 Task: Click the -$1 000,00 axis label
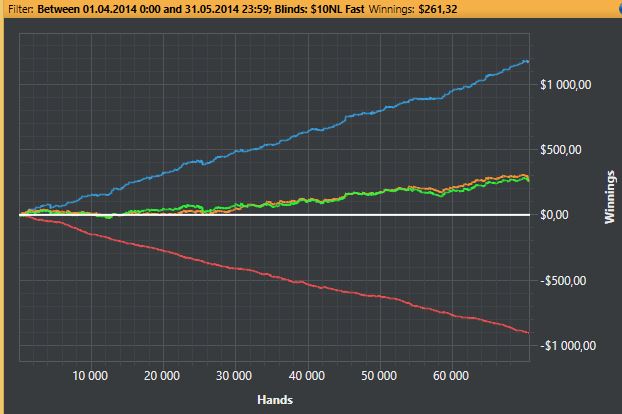568,346
